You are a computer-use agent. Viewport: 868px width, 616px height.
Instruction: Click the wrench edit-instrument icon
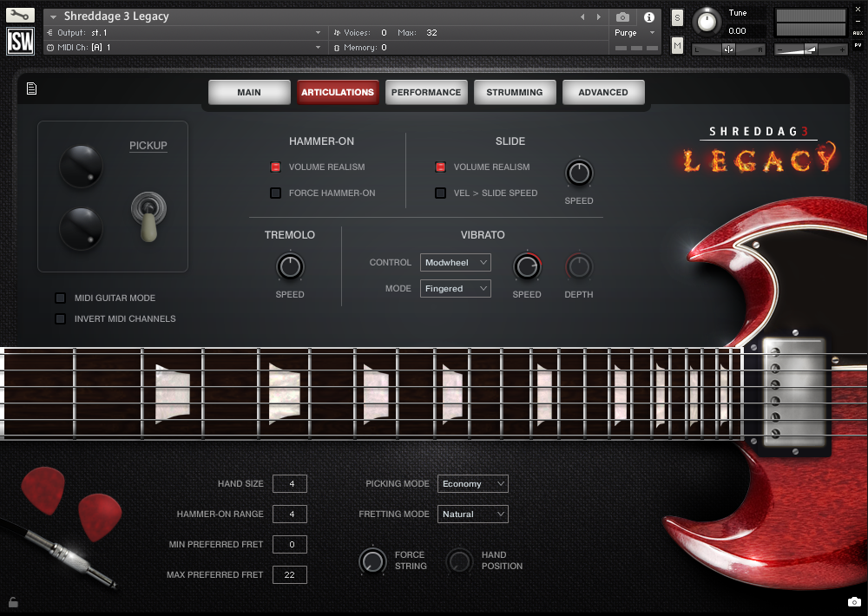pyautogui.click(x=21, y=15)
